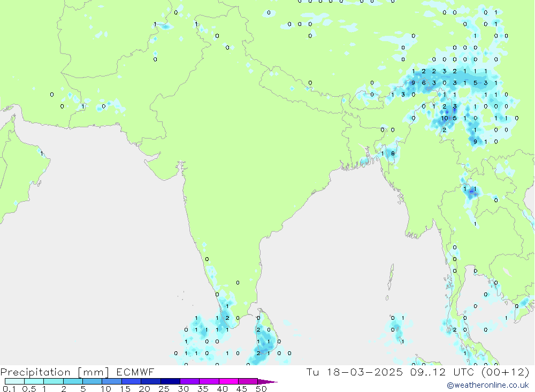Click the 20–25 mm dark blue swatch
Viewport: 535px width, 392px height.
(150, 381)
